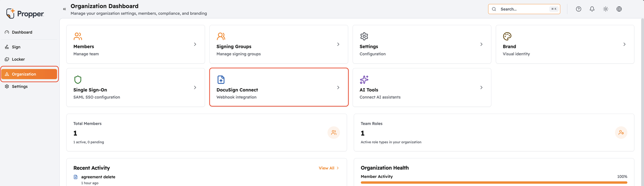Expand Brand card chevron
The height and width of the screenshot is (186, 644).
624,44
